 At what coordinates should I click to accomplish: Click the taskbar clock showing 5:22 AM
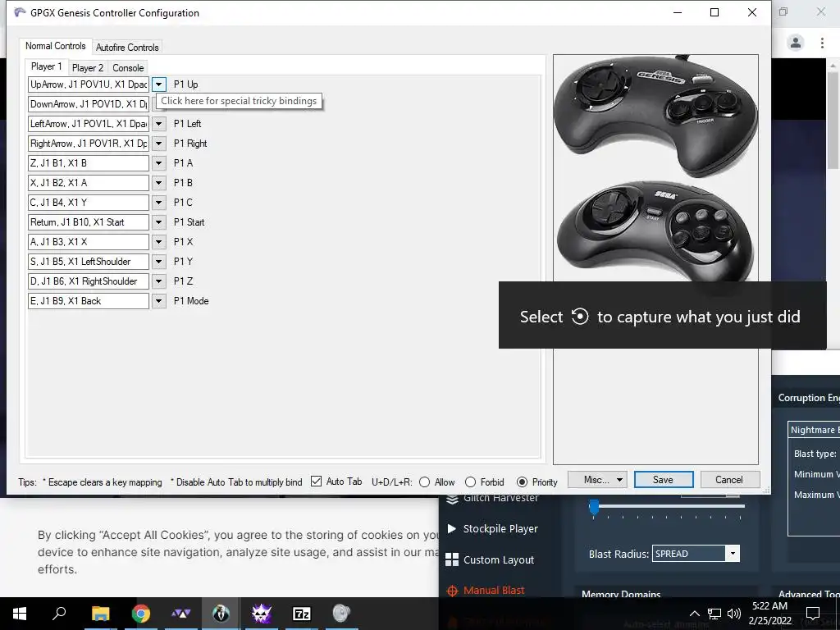coord(769,614)
